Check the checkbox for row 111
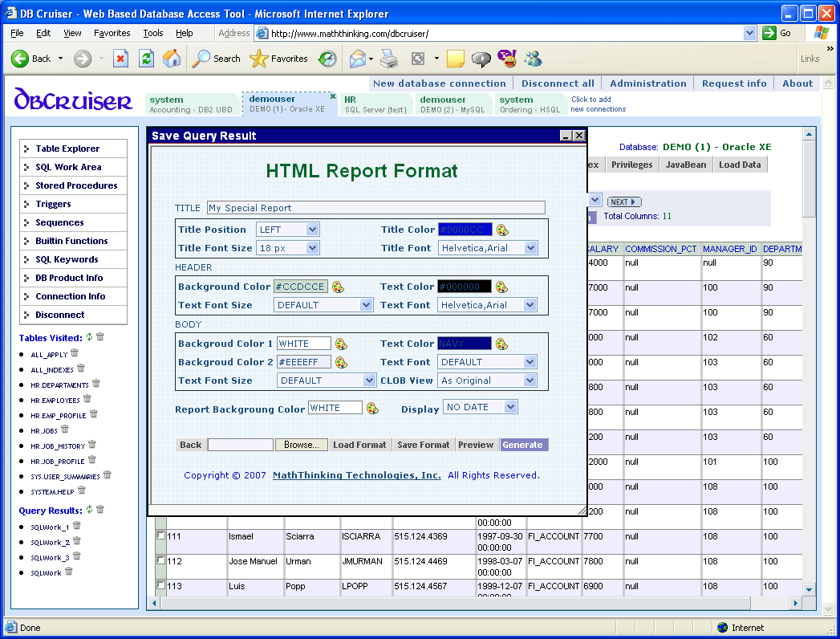 [161, 535]
